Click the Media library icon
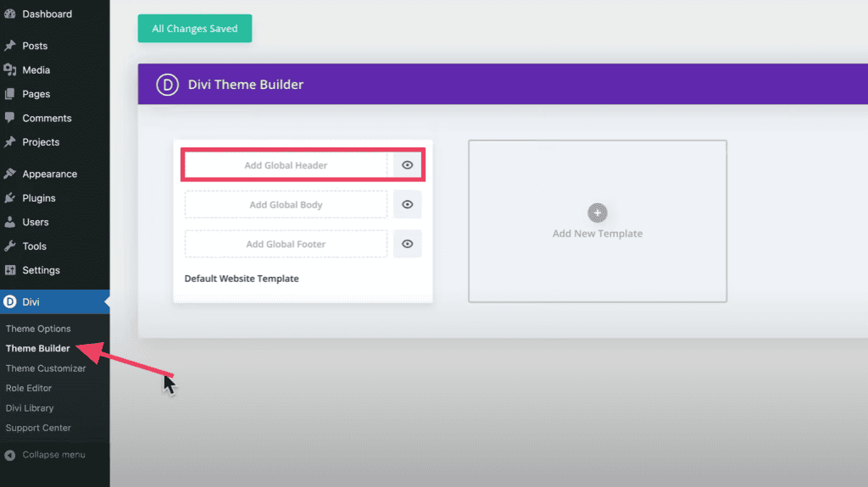 (10, 69)
